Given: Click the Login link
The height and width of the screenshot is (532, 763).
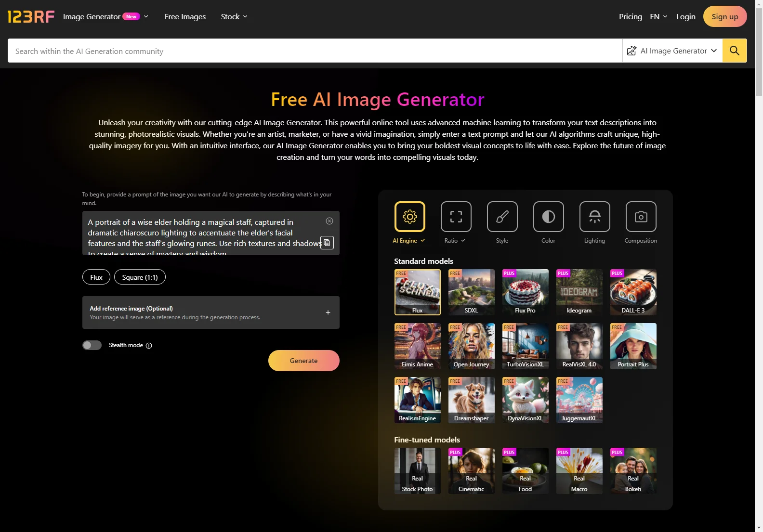Looking at the screenshot, I should click(x=686, y=16).
